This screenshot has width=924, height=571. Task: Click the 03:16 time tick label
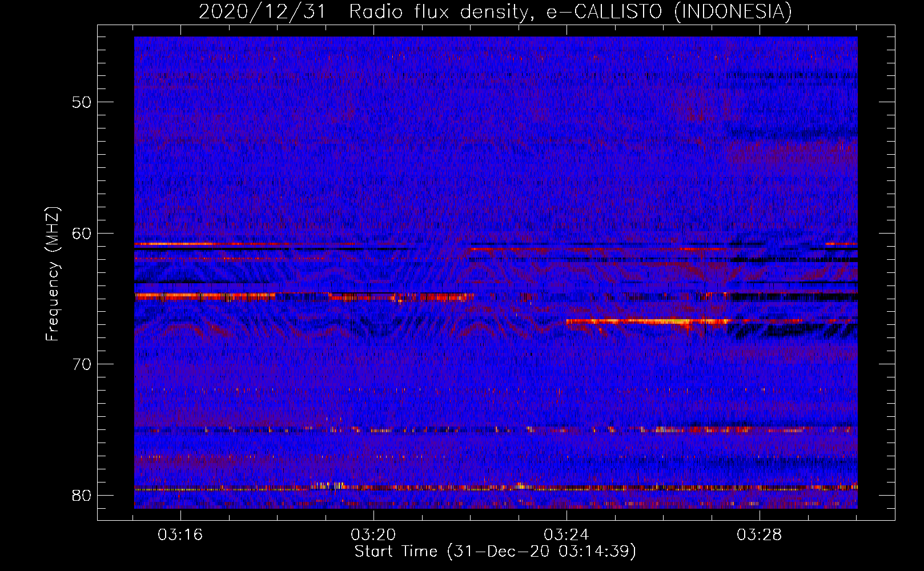tap(180, 535)
